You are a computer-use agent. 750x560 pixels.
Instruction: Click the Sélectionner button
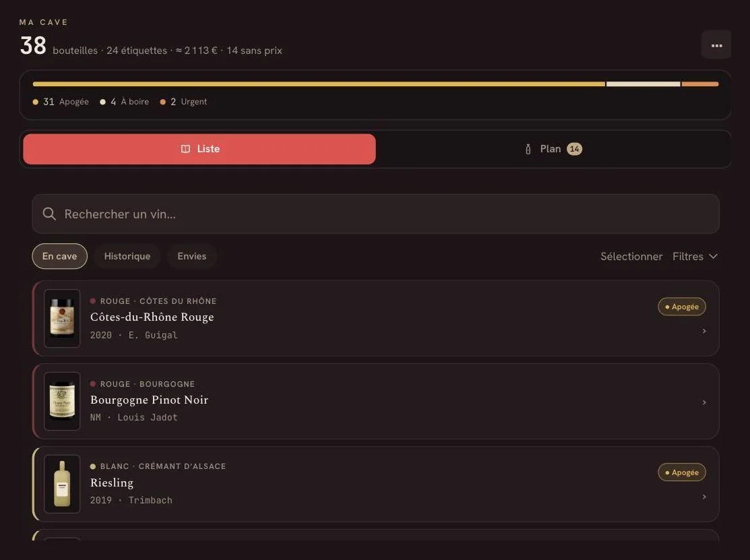coord(631,256)
